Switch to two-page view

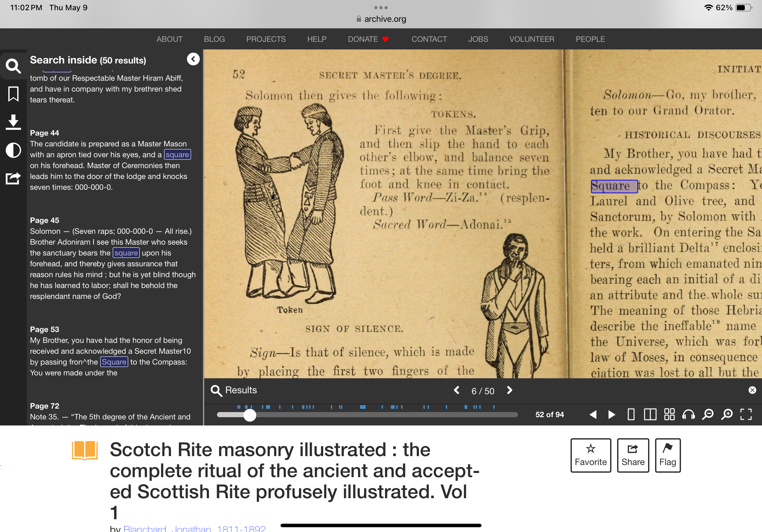pos(650,415)
